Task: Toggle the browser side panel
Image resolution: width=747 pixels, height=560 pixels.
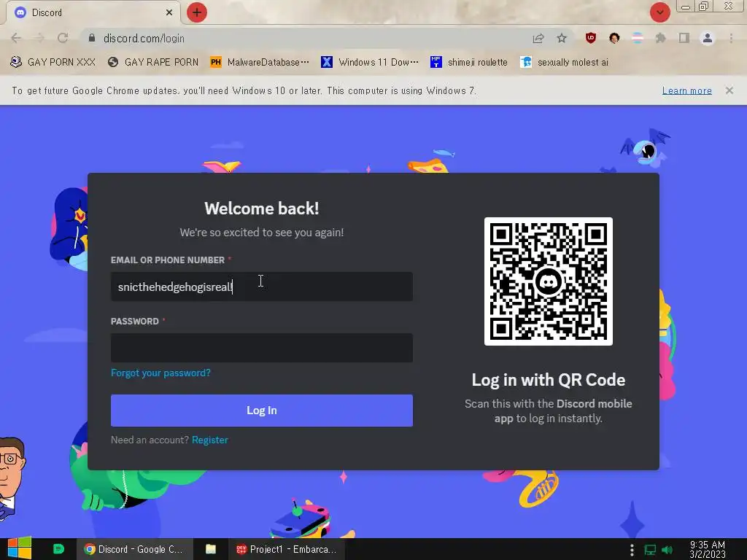Action: point(684,38)
